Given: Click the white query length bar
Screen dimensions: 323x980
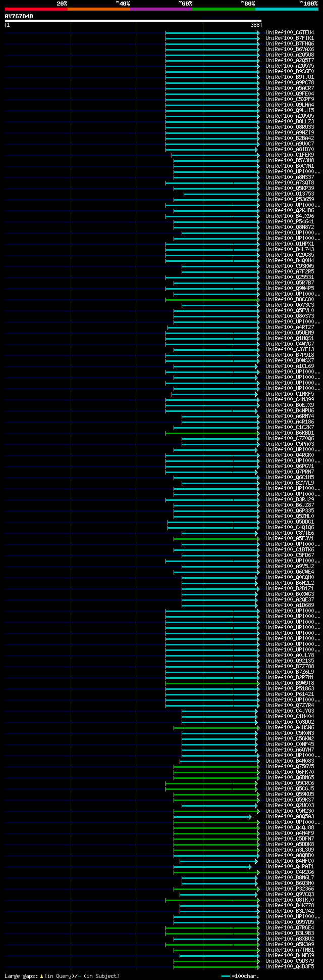Looking at the screenshot, I should tap(133, 21).
